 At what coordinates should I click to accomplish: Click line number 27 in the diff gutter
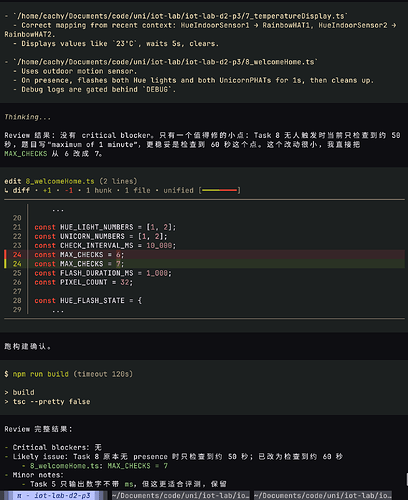pyautogui.click(x=17, y=291)
